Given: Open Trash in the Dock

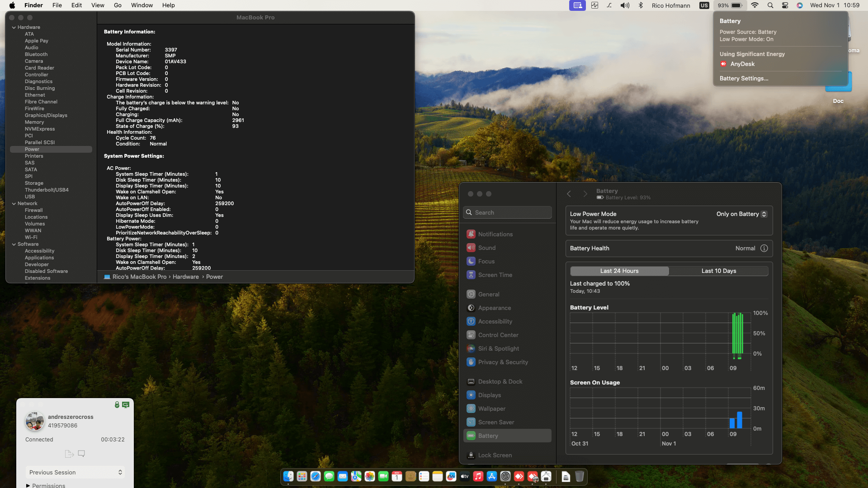Looking at the screenshot, I should point(580,476).
